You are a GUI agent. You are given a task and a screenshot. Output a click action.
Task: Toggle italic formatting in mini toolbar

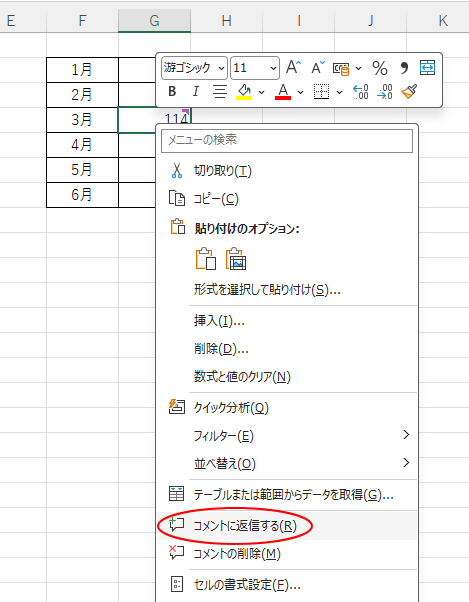(196, 91)
